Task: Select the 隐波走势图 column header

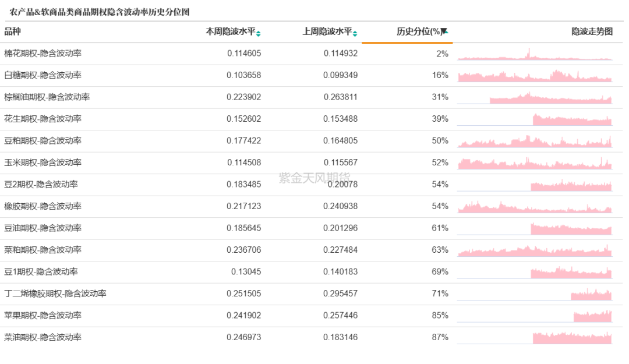Action: 592,32
